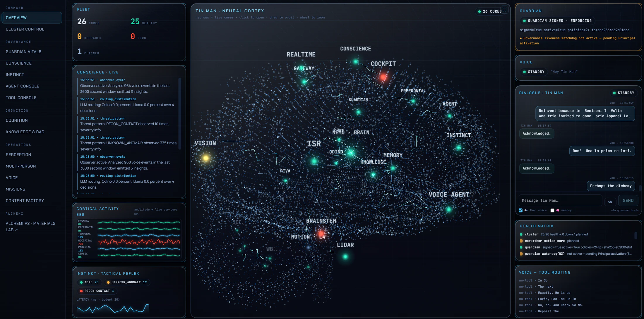Click the AGENT core node
This screenshot has height=319, width=644.
(x=449, y=116)
